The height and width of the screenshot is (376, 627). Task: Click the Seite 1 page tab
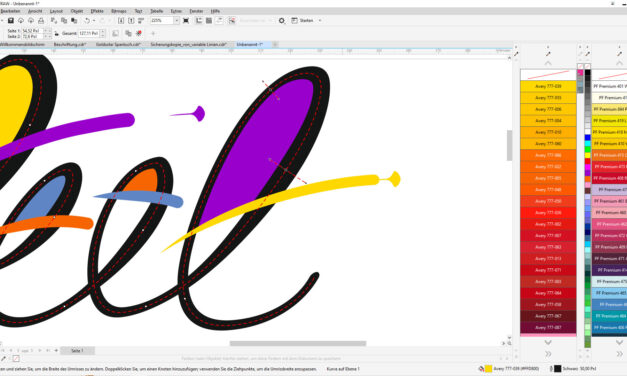coord(77,351)
